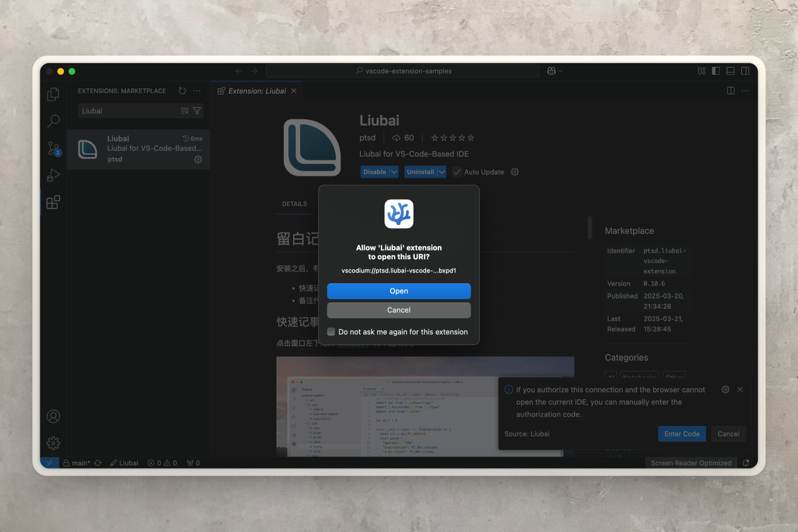Click the Accounts icon in activity bar
This screenshot has width=798, height=532.
[x=53, y=416]
